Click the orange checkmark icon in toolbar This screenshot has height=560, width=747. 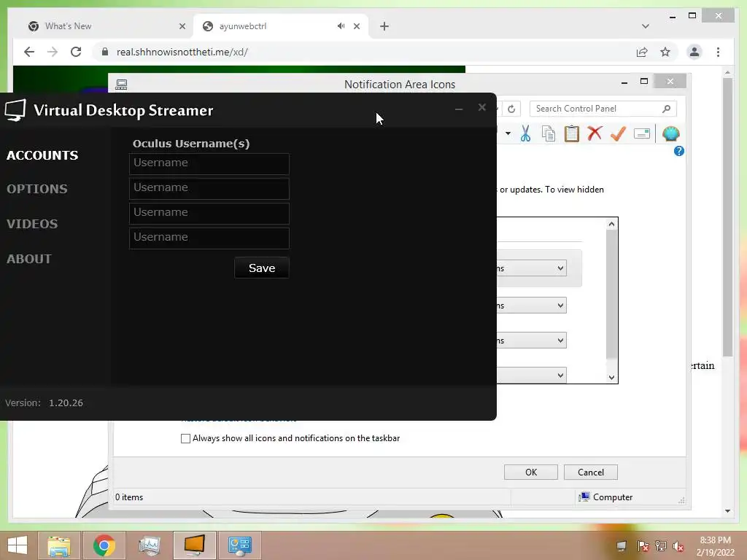618,133
